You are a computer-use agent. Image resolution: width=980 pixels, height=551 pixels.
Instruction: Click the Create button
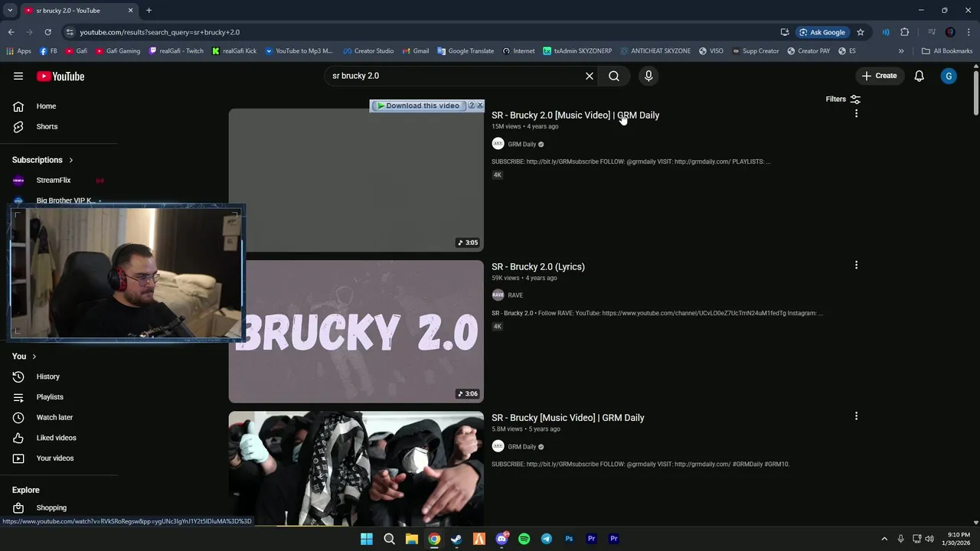click(879, 76)
